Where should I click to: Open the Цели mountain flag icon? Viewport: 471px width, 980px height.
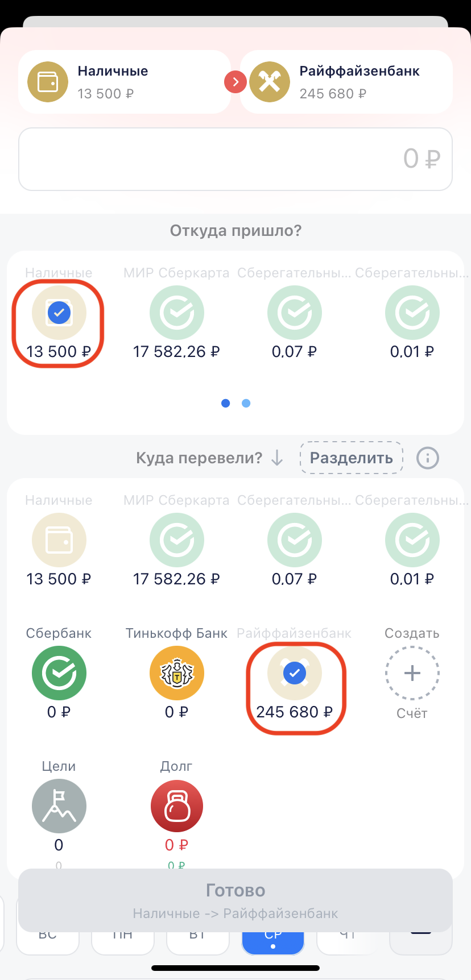click(x=59, y=806)
